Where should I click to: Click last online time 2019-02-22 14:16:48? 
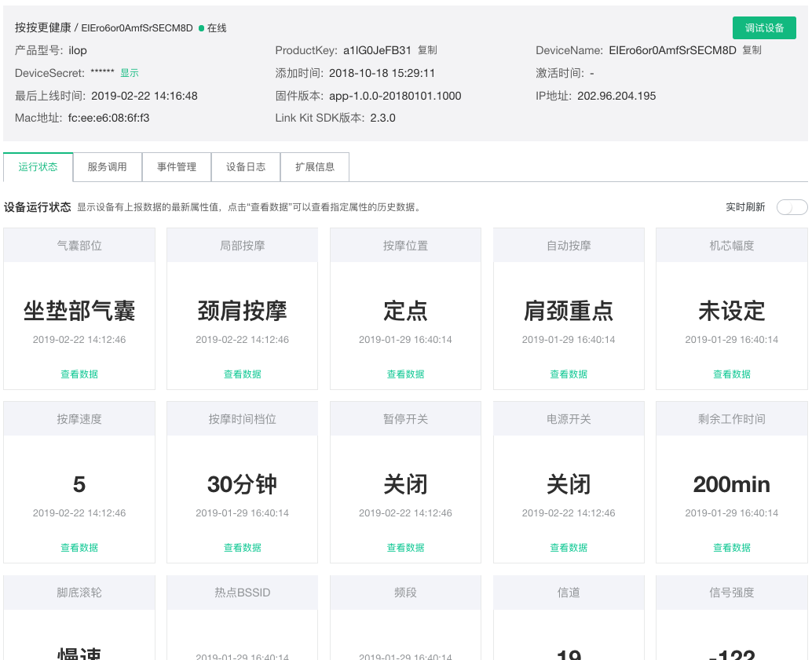point(144,96)
